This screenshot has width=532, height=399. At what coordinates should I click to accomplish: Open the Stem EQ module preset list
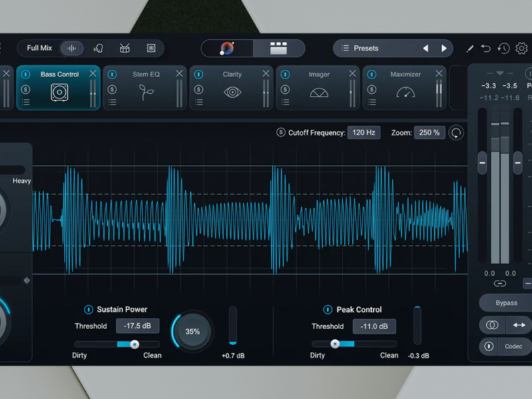click(112, 102)
